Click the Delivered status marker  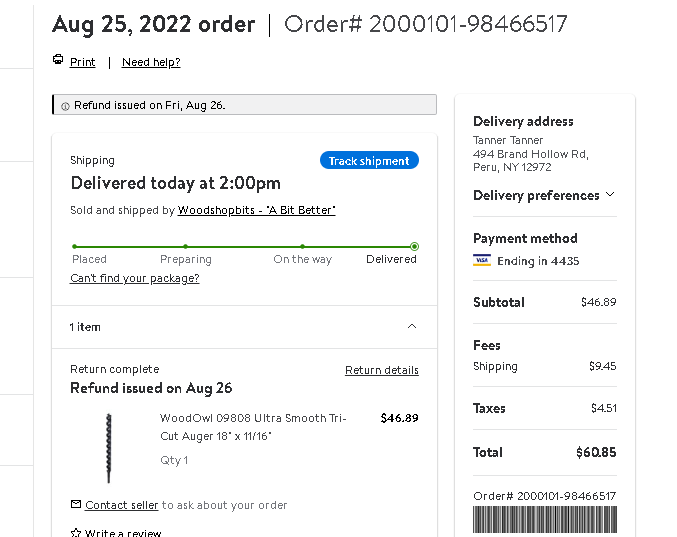(414, 246)
